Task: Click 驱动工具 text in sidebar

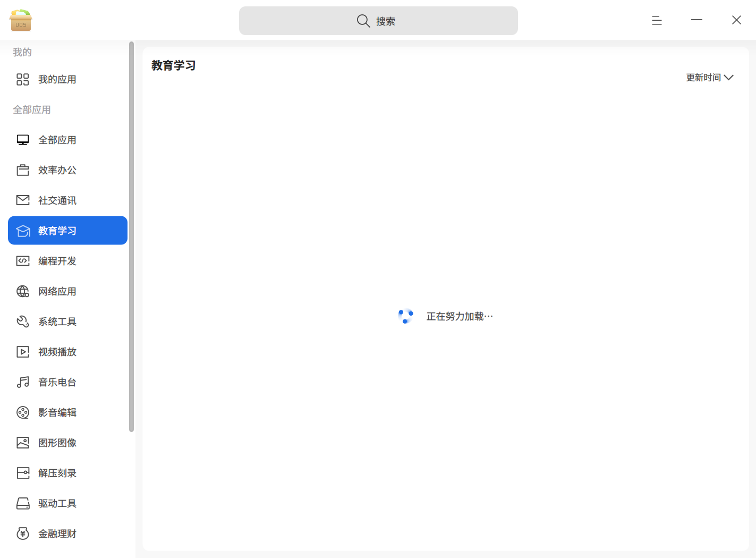Action: pyautogui.click(x=57, y=504)
